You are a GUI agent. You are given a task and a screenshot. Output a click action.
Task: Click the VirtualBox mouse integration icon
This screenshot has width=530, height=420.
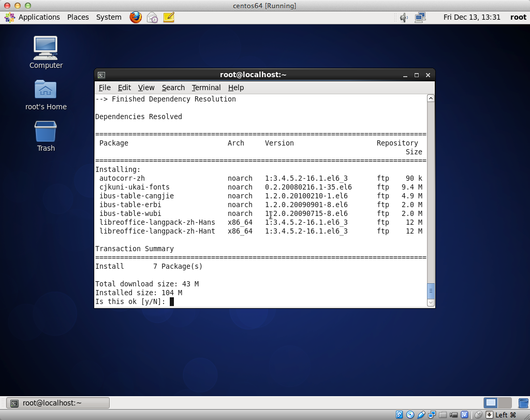478,415
